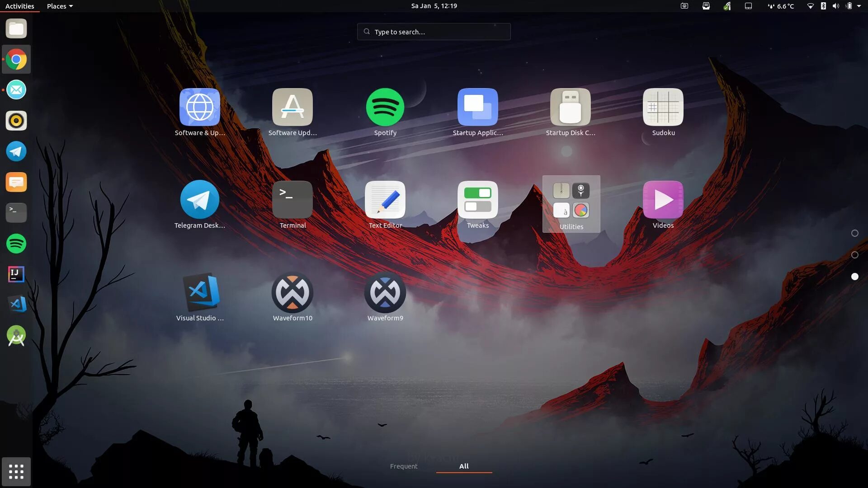The image size is (868, 488).
Task: Launch Waveform10
Action: (x=292, y=297)
